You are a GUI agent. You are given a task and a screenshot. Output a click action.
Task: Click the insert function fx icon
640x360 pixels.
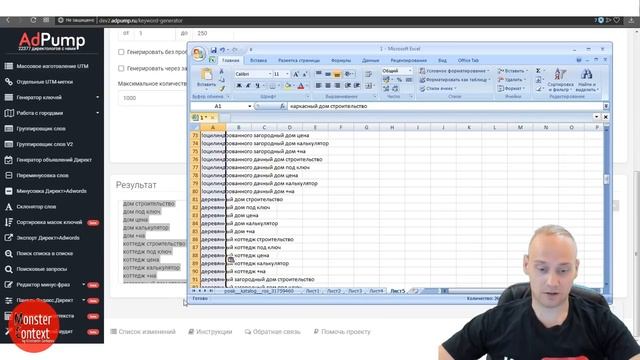[282, 106]
